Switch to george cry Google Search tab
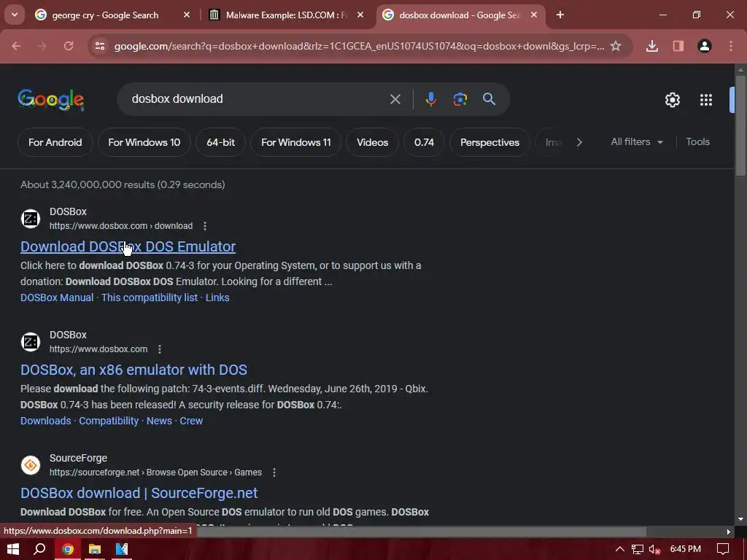 105,15
